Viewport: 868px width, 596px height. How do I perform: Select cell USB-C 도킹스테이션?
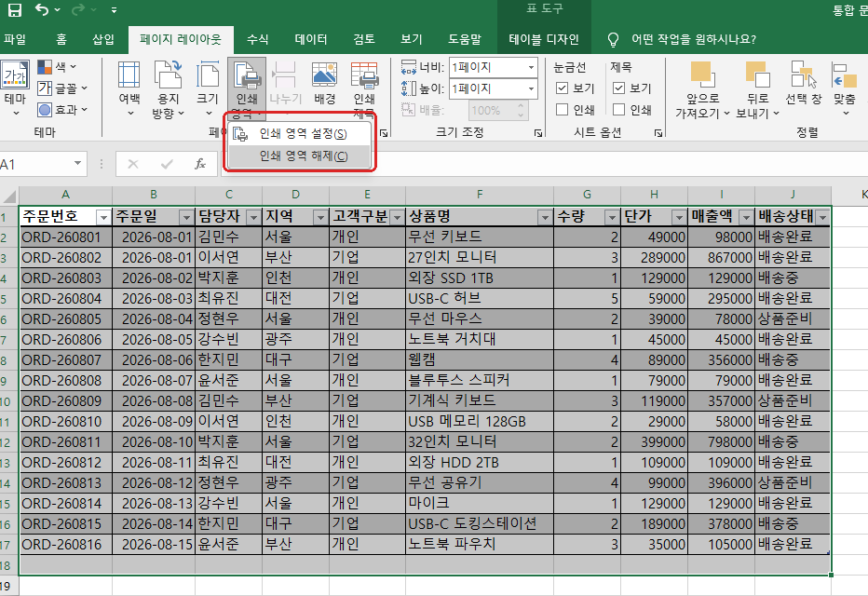(x=480, y=524)
